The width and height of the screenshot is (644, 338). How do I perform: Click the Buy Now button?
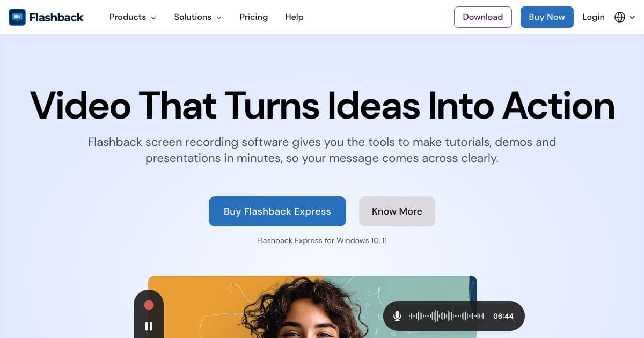(547, 17)
